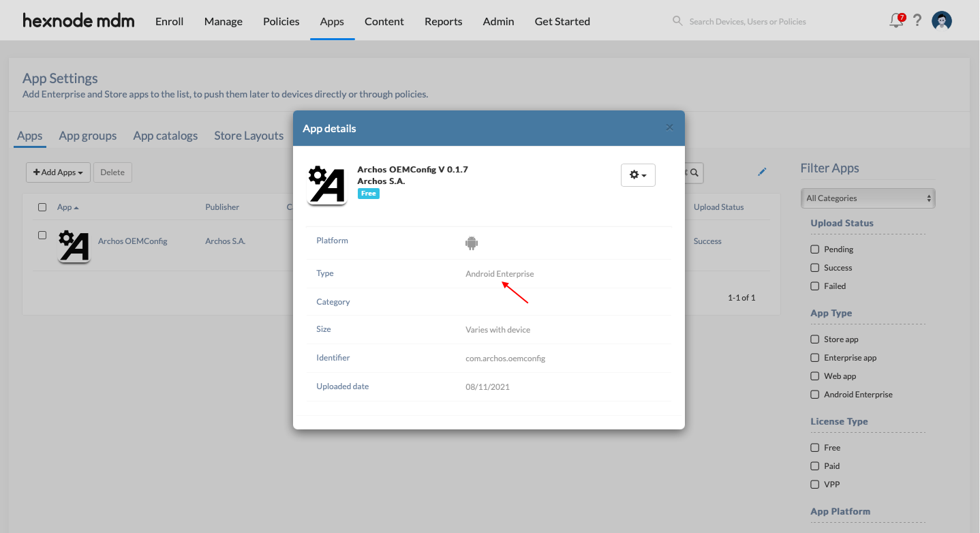Click the app list search button
980x533 pixels.
coord(694,172)
